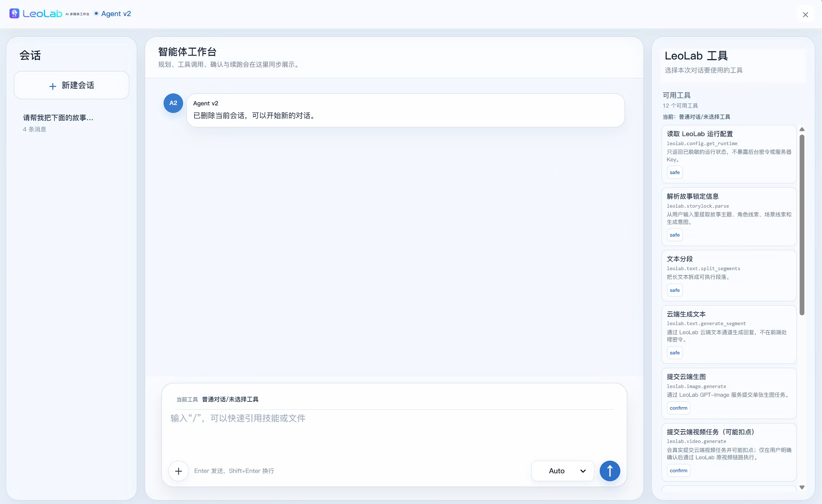The image size is (822, 504).
Task: Start a new conversation with 新建会话
Action: pos(71,85)
